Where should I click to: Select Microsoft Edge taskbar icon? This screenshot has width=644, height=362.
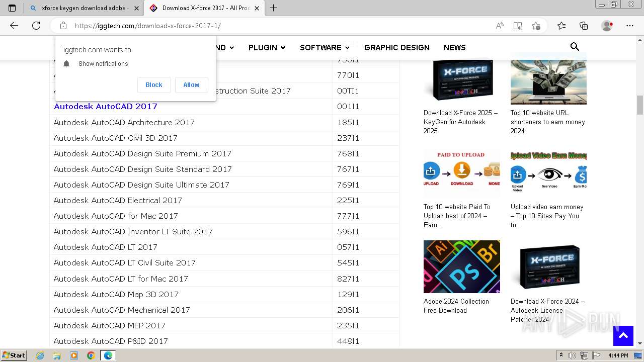(108, 355)
